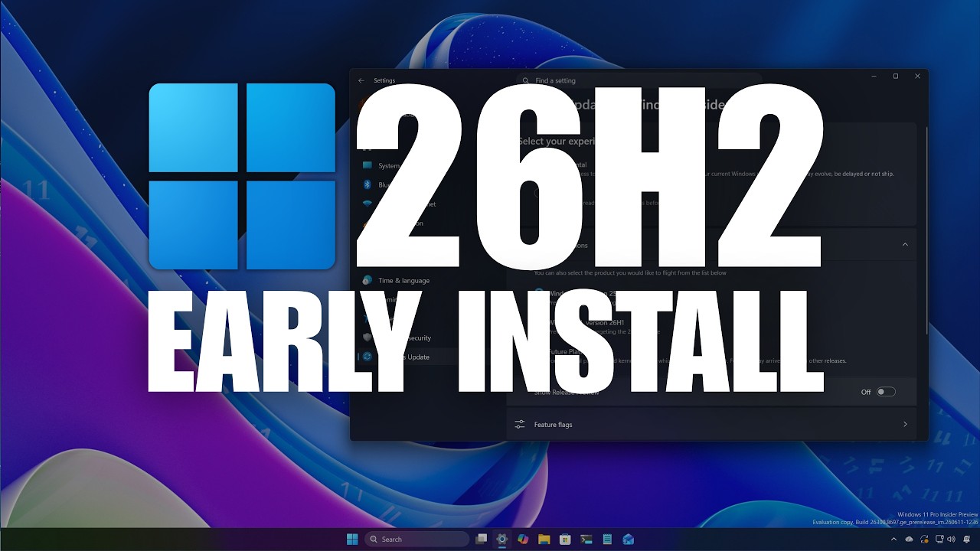The width and height of the screenshot is (980, 551).
Task: Collapse the advanced options section chevron
Action: (x=905, y=245)
